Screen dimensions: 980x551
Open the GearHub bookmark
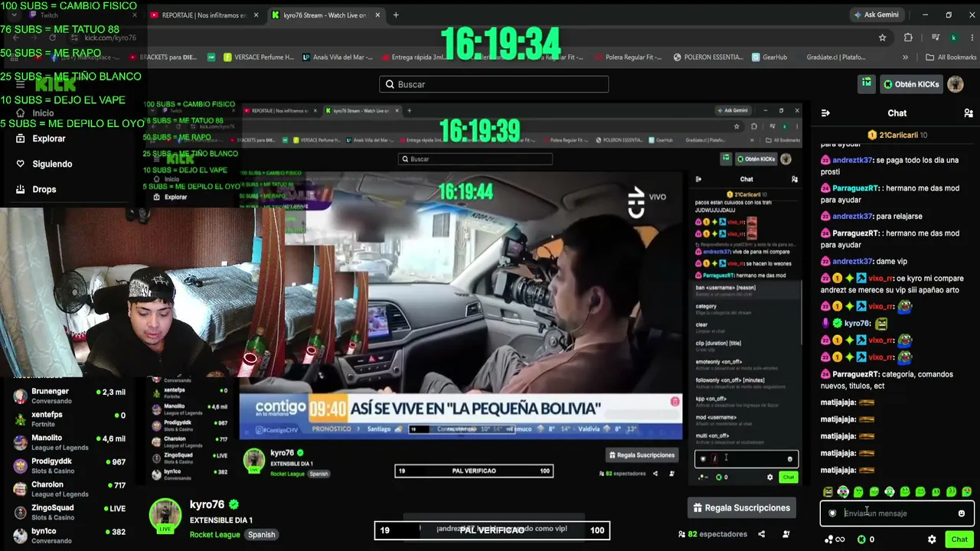[769, 57]
